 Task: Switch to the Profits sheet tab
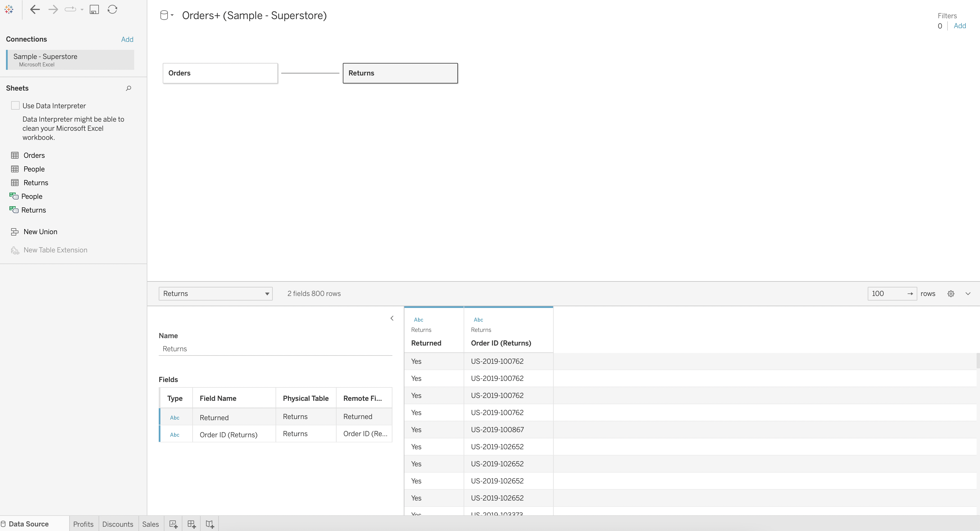click(x=83, y=524)
